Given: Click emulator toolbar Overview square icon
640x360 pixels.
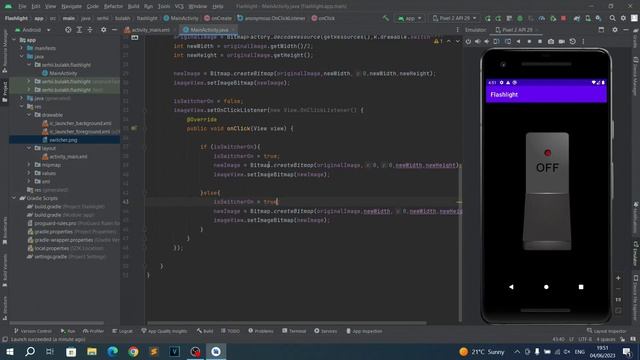Looking at the screenshot, I should click(x=540, y=41).
